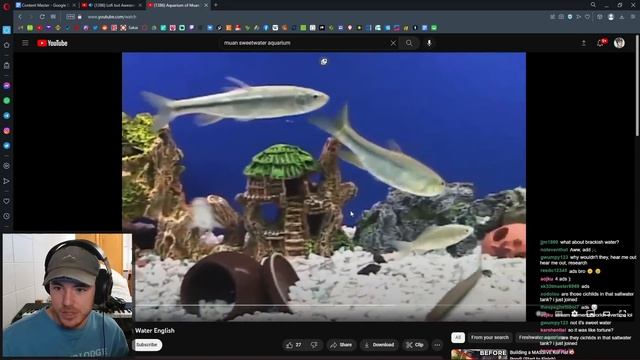Viewport: 640px width, 360px height.
Task: Open the history clock icon in sidebar
Action: click(7, 216)
